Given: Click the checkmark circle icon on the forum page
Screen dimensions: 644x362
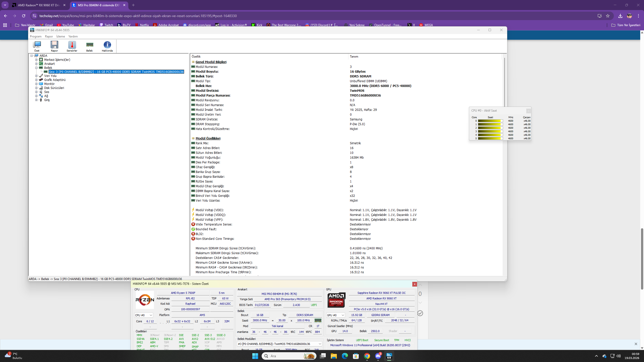Looking at the screenshot, I should pos(420,313).
